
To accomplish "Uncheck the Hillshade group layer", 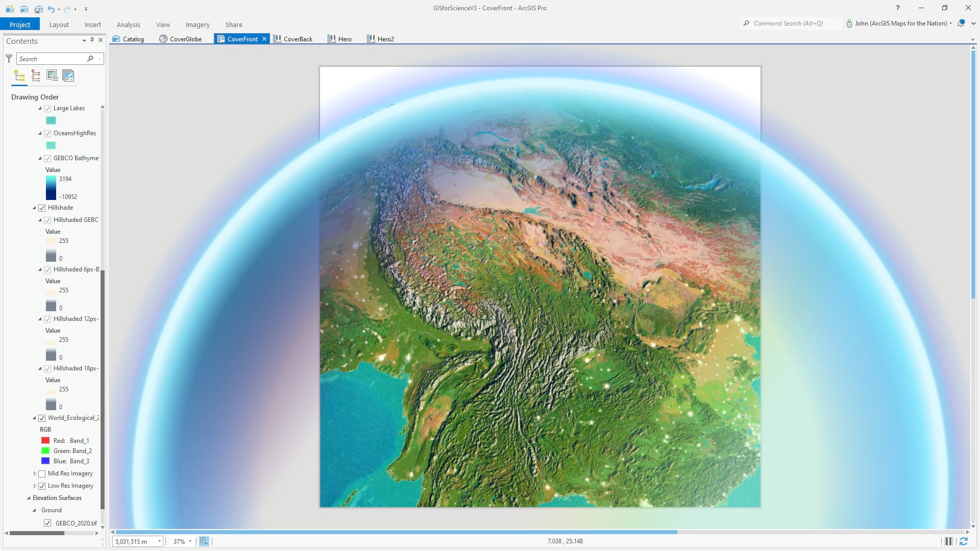I will [x=42, y=208].
